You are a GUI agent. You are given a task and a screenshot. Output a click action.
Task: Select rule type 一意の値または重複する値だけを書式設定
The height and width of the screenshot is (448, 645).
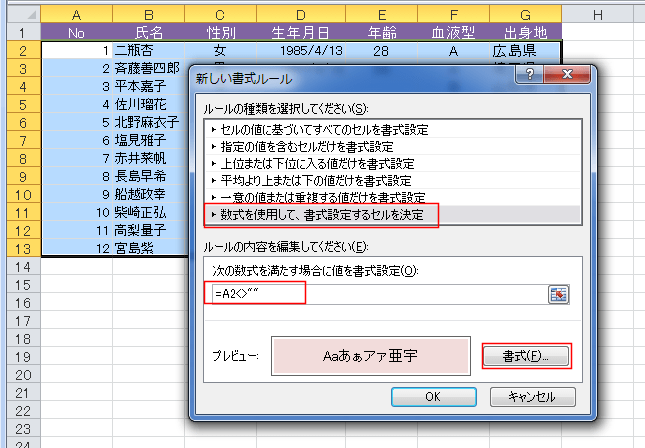coord(393,197)
